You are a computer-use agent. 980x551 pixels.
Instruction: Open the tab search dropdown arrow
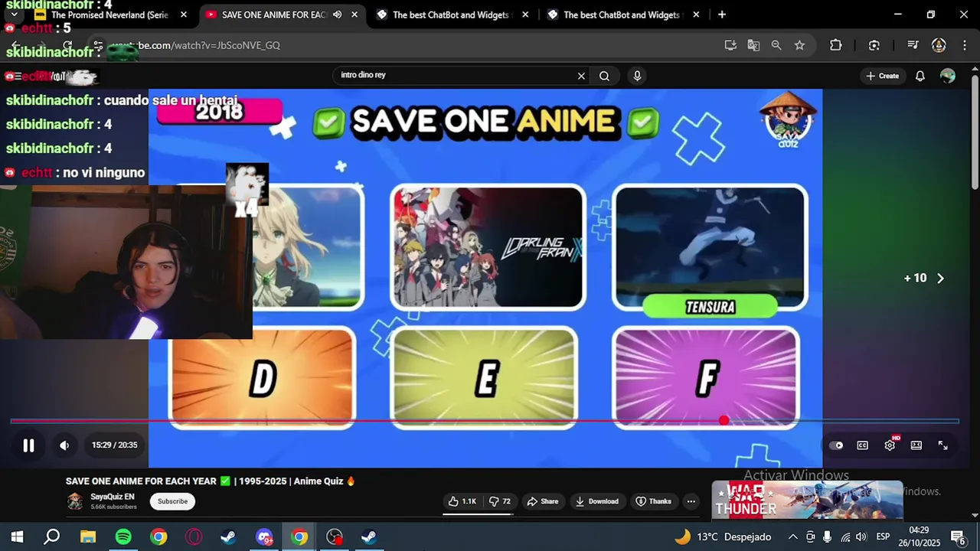(x=14, y=15)
